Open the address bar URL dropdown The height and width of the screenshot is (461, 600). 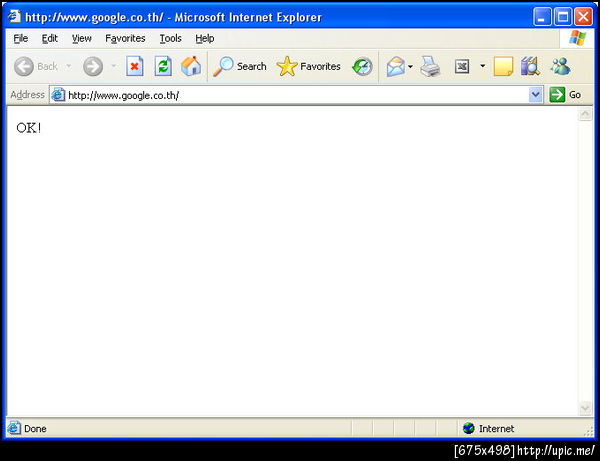[536, 94]
